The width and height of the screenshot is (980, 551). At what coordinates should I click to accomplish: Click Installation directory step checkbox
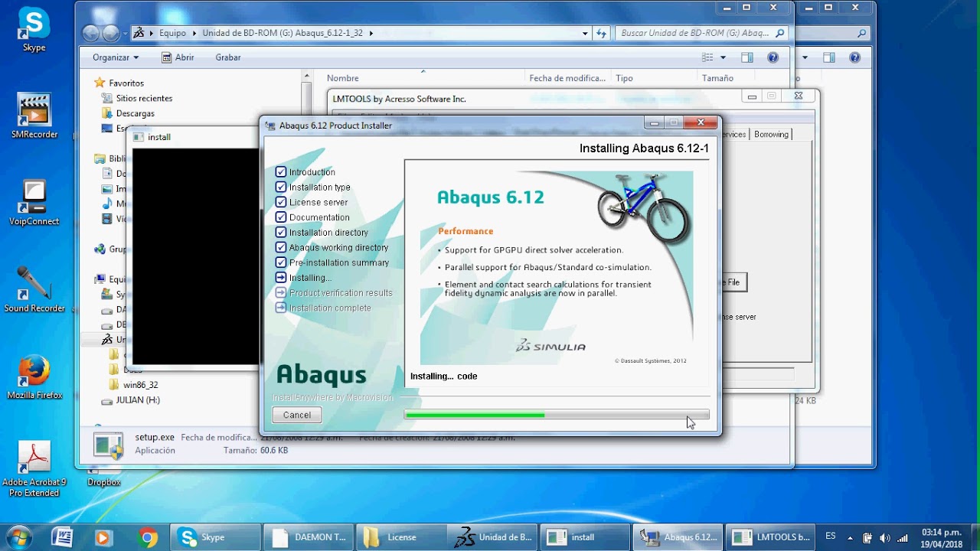click(x=280, y=232)
